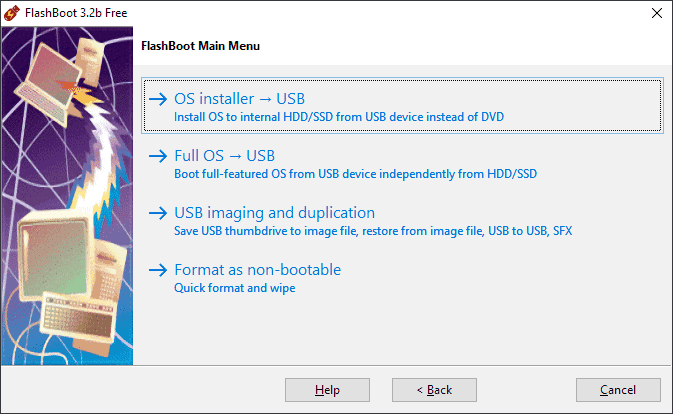The width and height of the screenshot is (673, 414).
Task: Open the Help button
Action: point(327,390)
